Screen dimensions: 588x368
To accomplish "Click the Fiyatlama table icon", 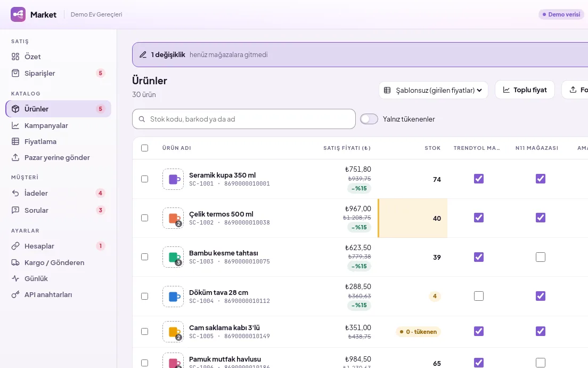I will [15, 141].
